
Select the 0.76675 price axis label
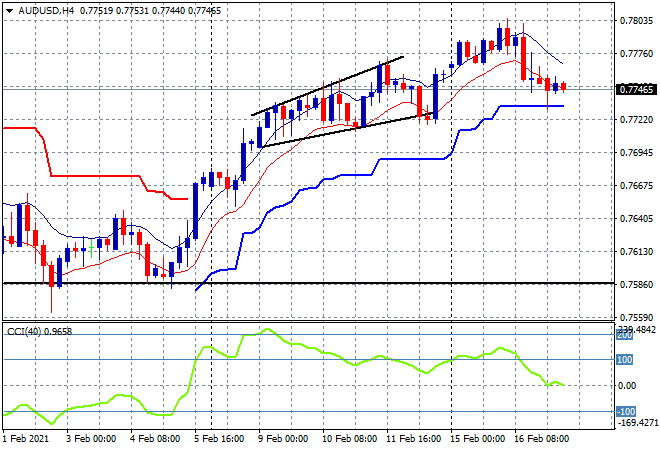coord(636,186)
